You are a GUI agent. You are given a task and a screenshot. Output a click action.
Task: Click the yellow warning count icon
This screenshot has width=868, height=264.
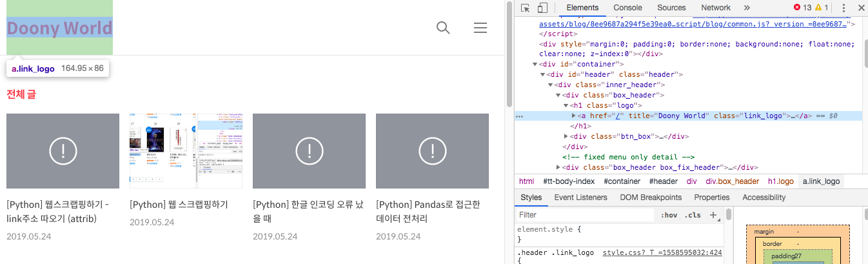[818, 8]
